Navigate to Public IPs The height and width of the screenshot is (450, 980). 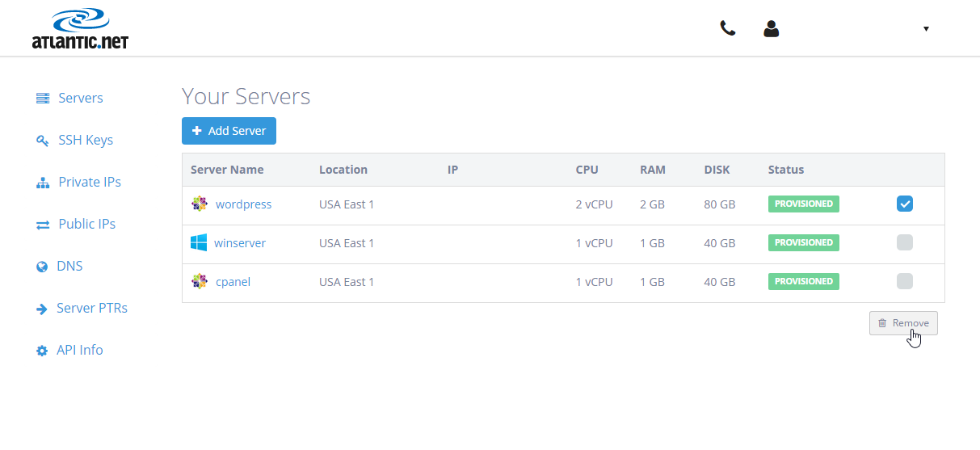click(87, 224)
